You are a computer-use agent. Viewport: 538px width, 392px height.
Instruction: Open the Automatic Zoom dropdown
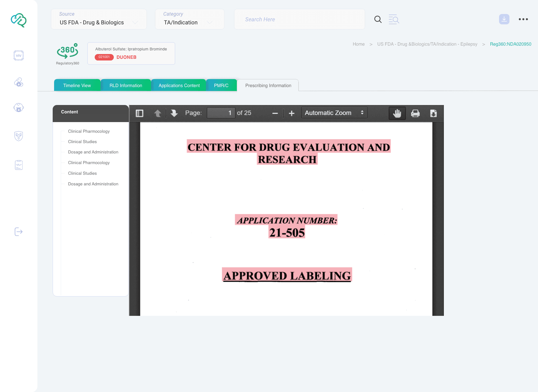click(x=334, y=113)
